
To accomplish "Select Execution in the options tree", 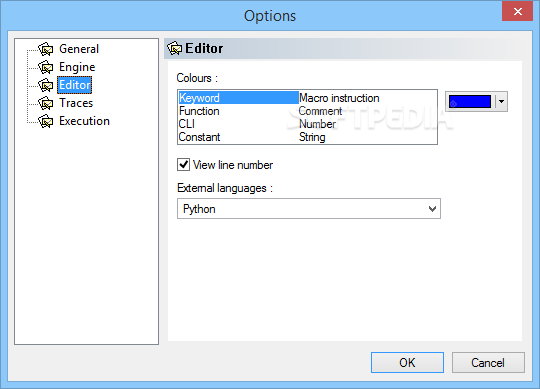I will [x=84, y=121].
